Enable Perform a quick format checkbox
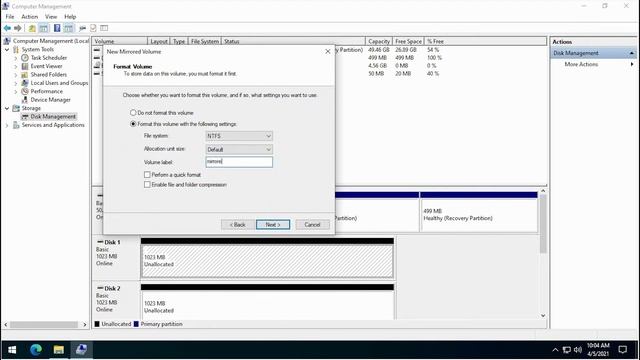Viewport: 640px width, 360px height. pos(147,175)
